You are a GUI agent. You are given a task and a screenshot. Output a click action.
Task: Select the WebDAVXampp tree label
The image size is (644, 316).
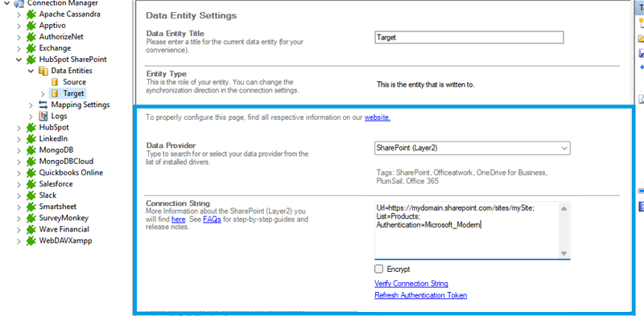[x=65, y=240]
